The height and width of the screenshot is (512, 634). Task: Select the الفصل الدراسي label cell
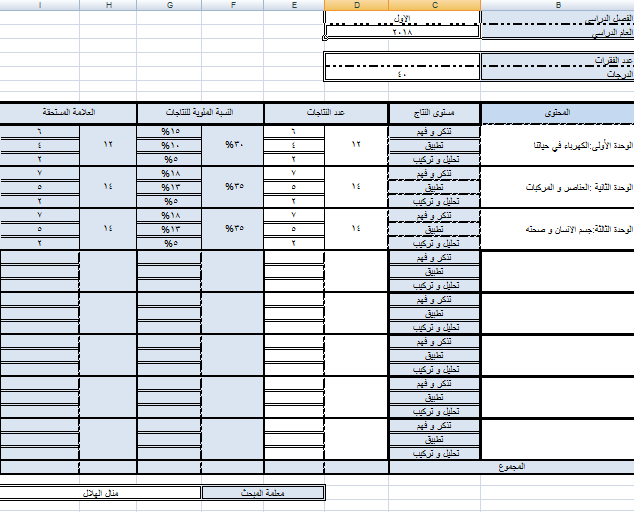click(557, 18)
